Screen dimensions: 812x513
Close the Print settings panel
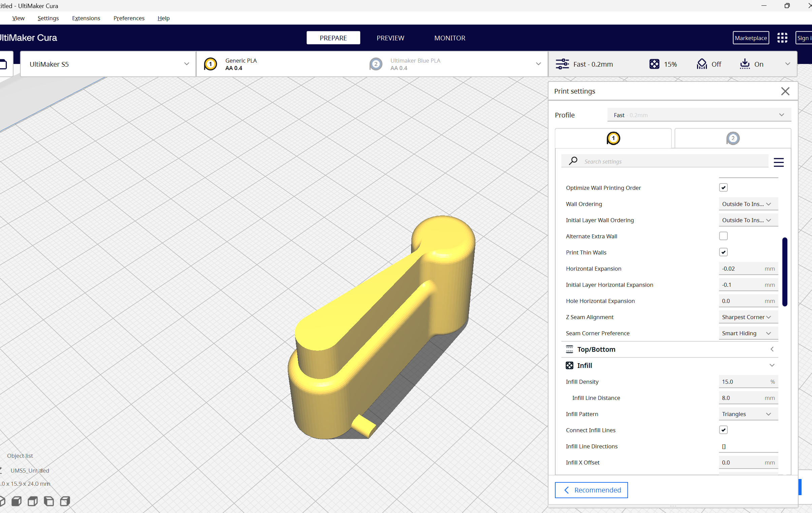785,91
